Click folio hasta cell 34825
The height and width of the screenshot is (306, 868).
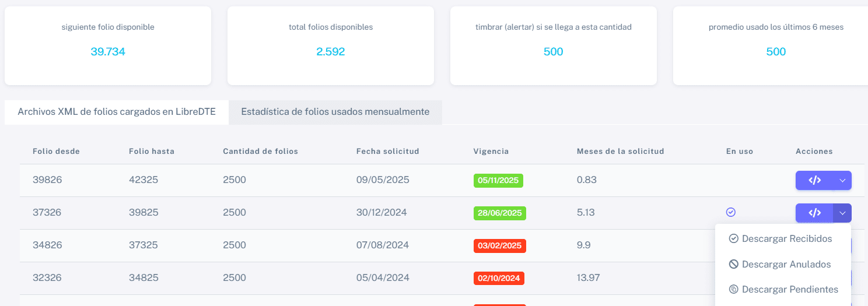pyautogui.click(x=143, y=278)
